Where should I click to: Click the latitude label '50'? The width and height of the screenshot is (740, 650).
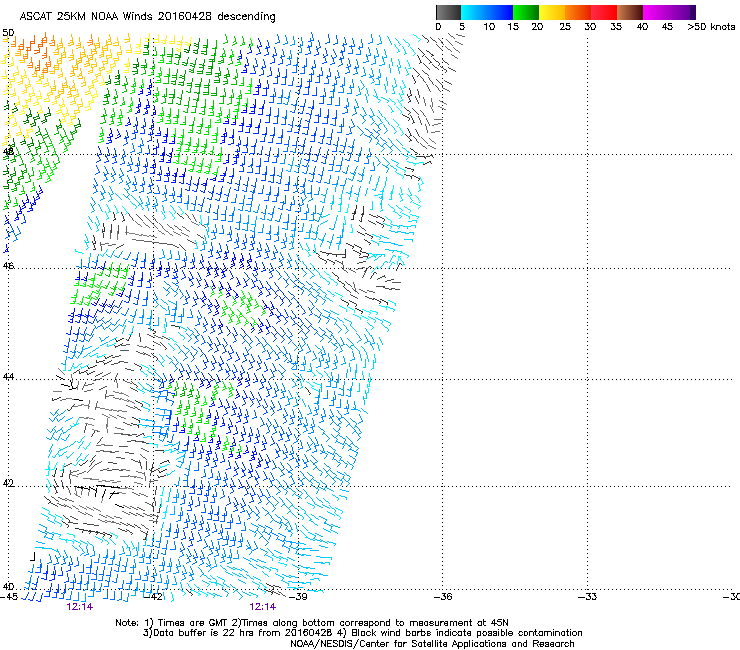(x=8, y=33)
